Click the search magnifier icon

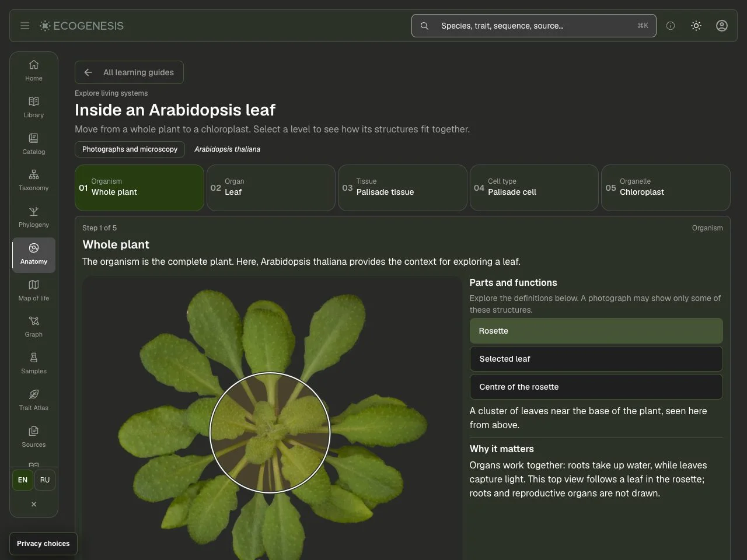[424, 26]
